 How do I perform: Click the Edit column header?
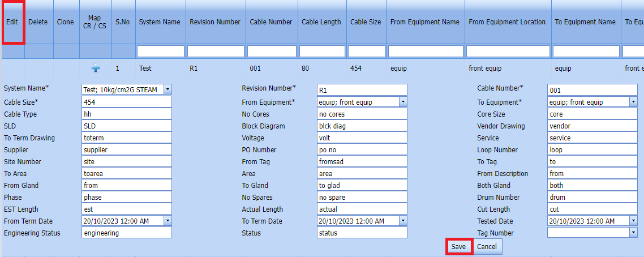coord(13,22)
